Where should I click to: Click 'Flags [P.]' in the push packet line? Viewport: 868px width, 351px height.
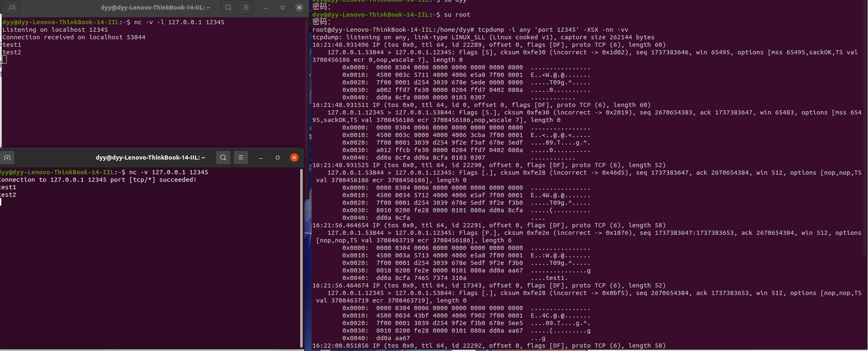(478, 233)
